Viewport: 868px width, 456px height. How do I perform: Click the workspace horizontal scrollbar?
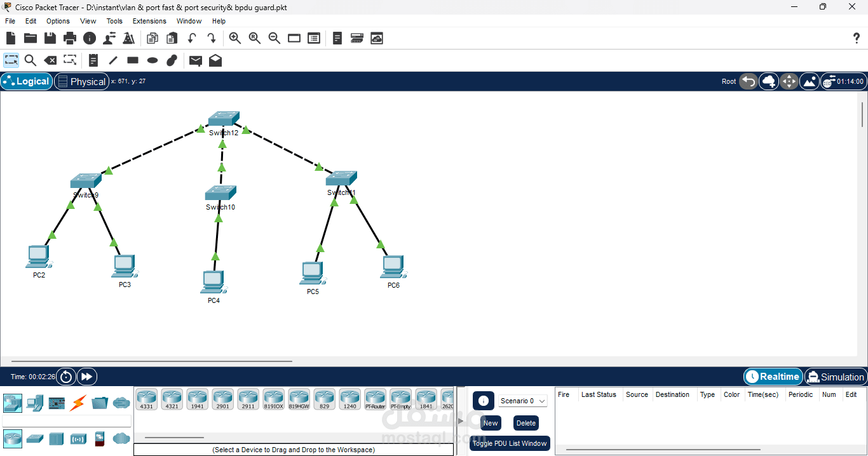coord(151,360)
